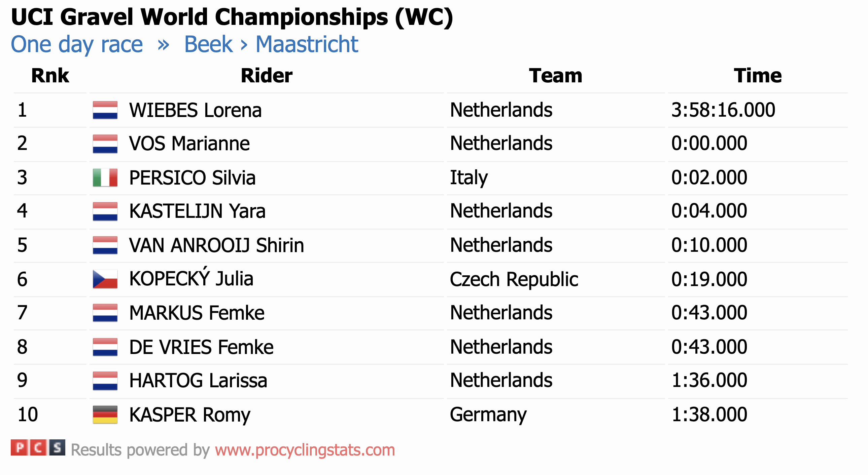Open the One day race link
This screenshot has width=868, height=475.
pyautogui.click(x=77, y=44)
